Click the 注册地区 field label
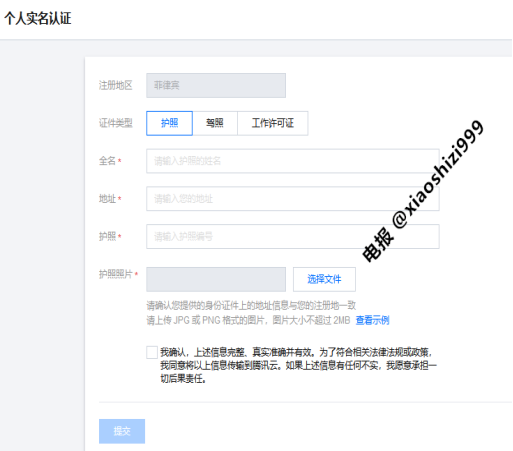This screenshot has width=513, height=451. click(116, 85)
